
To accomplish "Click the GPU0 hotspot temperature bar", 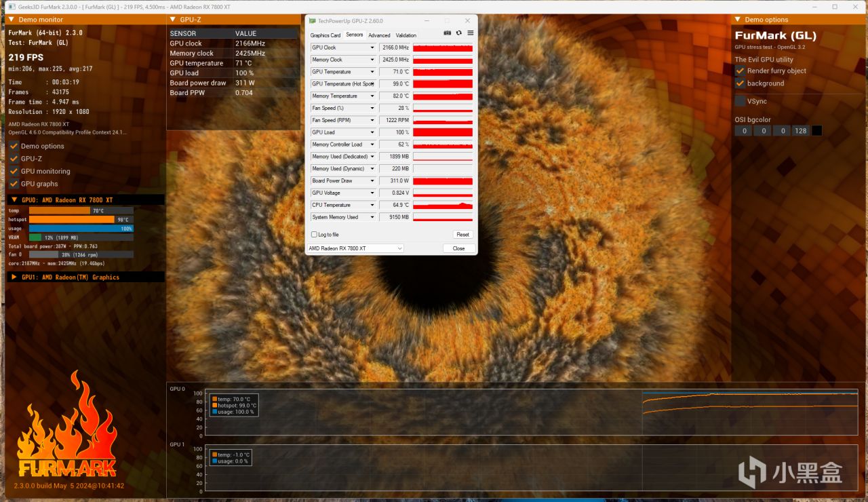I will 81,220.
